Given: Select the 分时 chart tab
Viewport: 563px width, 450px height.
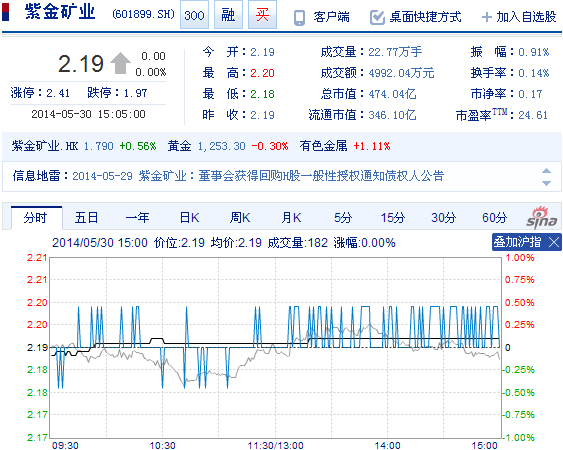Looking at the screenshot, I should pyautogui.click(x=36, y=218).
